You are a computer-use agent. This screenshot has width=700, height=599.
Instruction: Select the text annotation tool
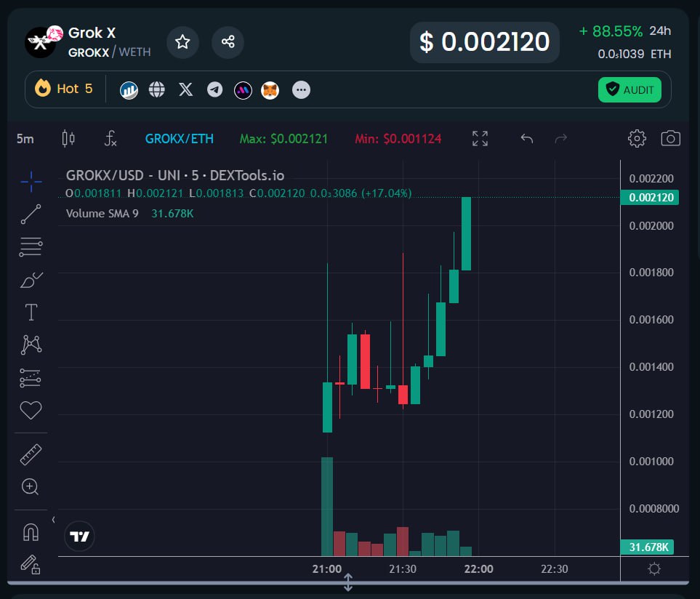point(31,313)
